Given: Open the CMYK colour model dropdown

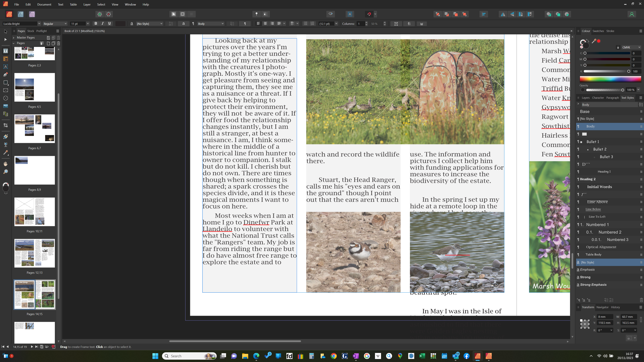Looking at the screenshot, I should point(631,47).
